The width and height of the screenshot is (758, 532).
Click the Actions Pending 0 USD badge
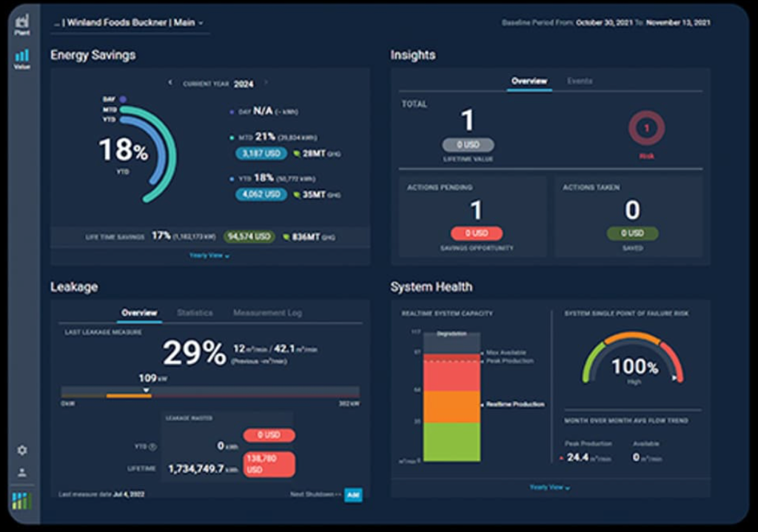click(x=476, y=233)
